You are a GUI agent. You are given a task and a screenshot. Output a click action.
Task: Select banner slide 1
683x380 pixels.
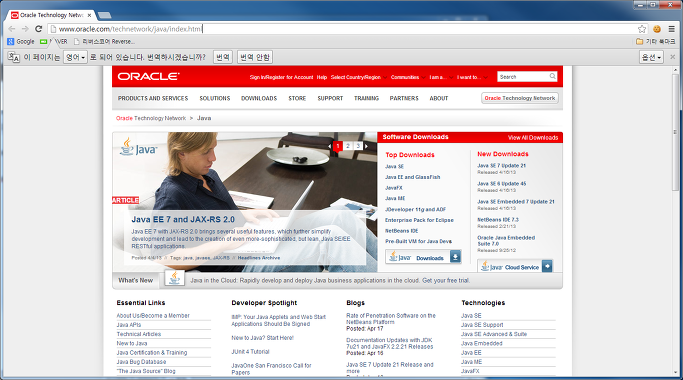click(x=338, y=146)
